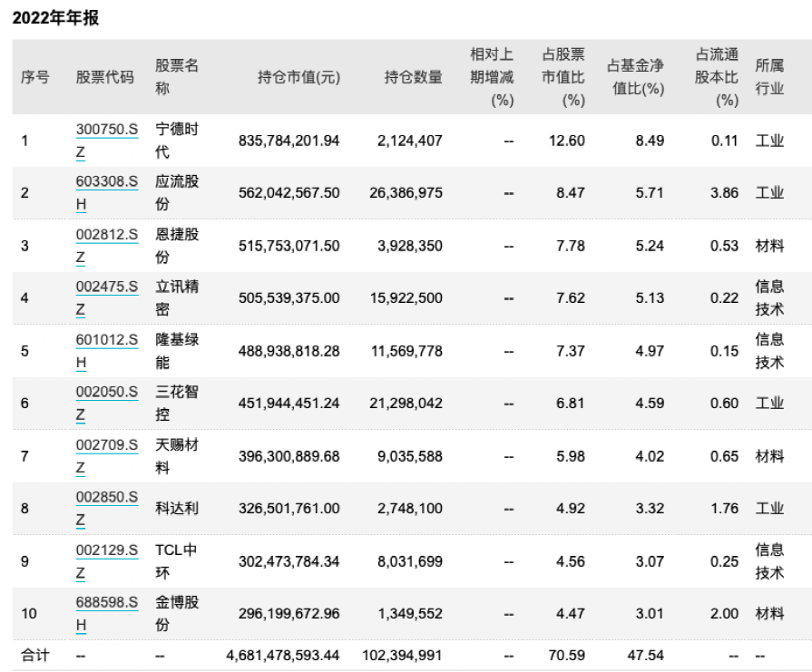This screenshot has width=812, height=672.
Task: Open stock code link 688598.SH
Action: 107,613
